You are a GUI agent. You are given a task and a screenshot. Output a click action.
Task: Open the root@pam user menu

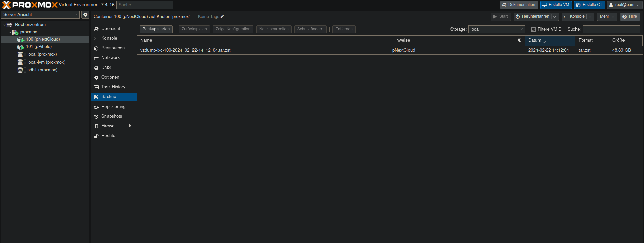pyautogui.click(x=625, y=5)
